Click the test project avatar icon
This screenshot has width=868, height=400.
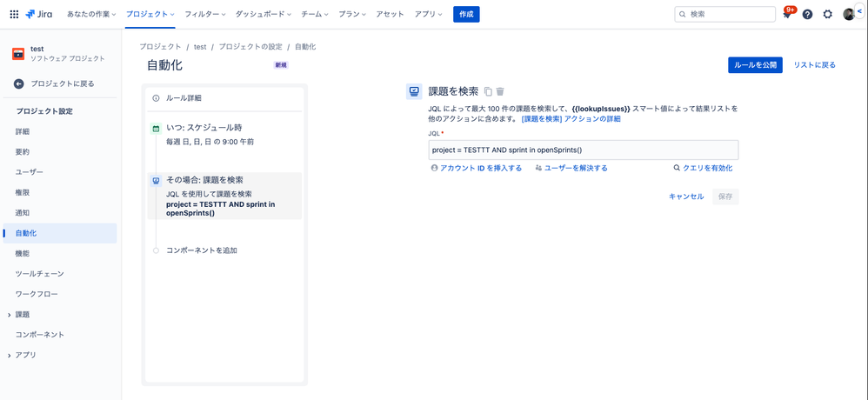click(x=18, y=54)
